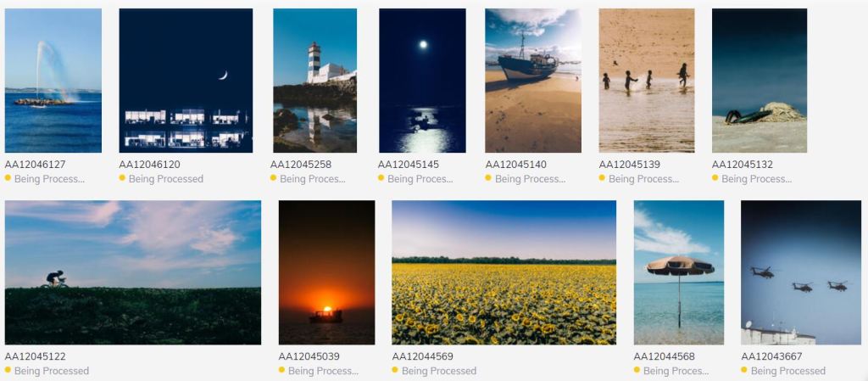This screenshot has height=381, width=868.
Task: Select the crescent moon night photo
Action: [x=186, y=81]
